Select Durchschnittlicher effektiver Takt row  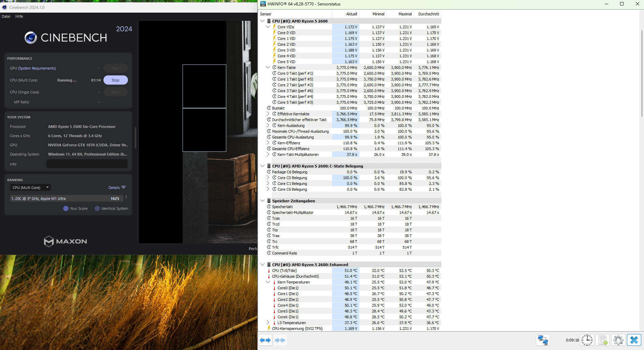coord(350,120)
